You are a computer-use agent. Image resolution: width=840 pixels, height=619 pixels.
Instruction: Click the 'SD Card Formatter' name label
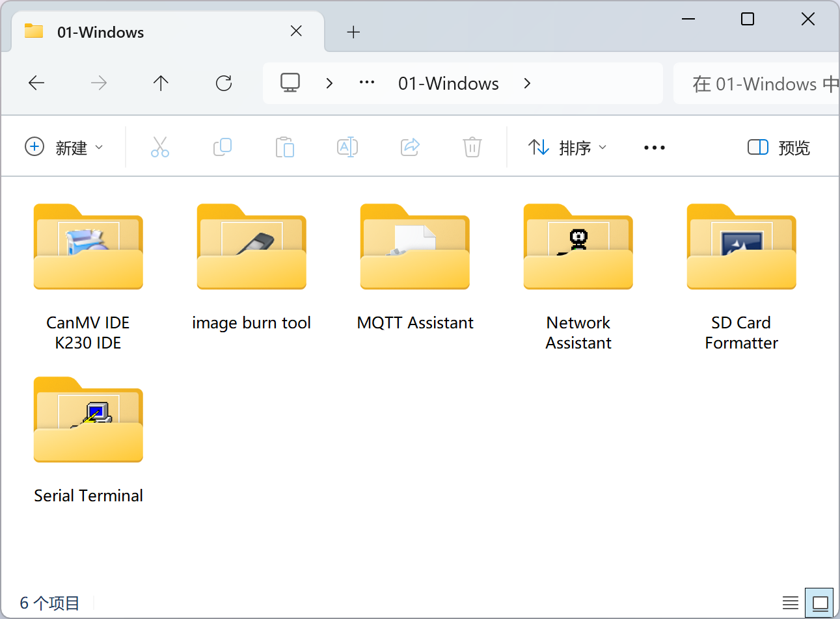(742, 333)
